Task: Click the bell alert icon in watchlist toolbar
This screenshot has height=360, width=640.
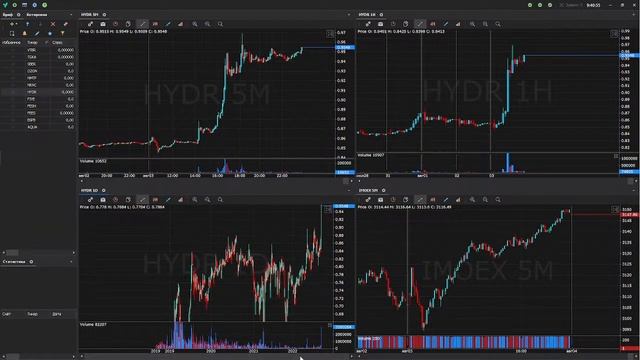Action: pos(24,33)
